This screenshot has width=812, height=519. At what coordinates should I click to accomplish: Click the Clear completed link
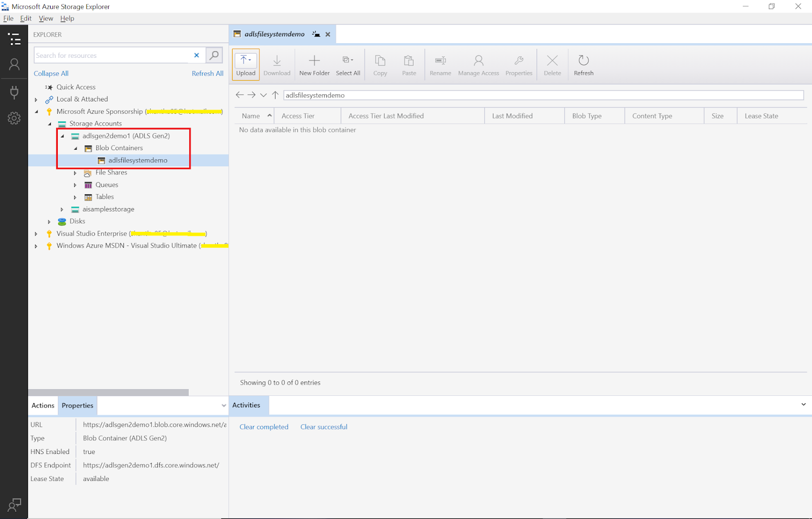263,427
